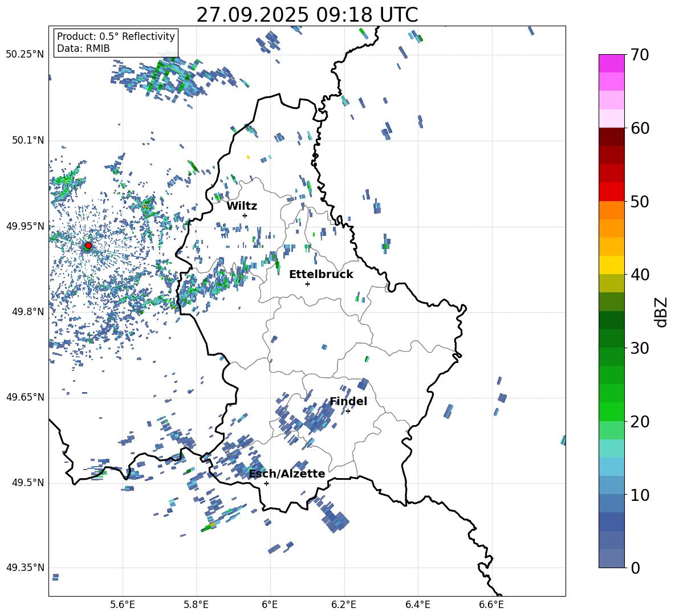The width and height of the screenshot is (675, 616).
Task: Click the cross marker under Wiltz
Action: point(245,215)
